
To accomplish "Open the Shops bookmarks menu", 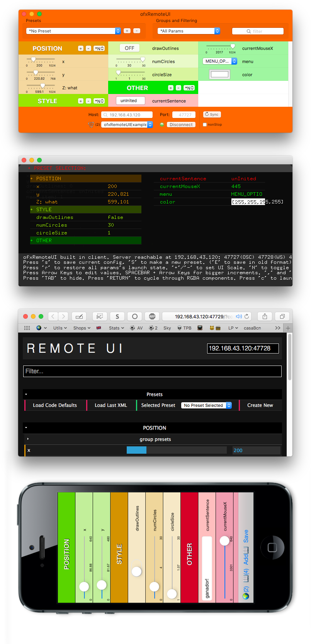I will pos(82,328).
